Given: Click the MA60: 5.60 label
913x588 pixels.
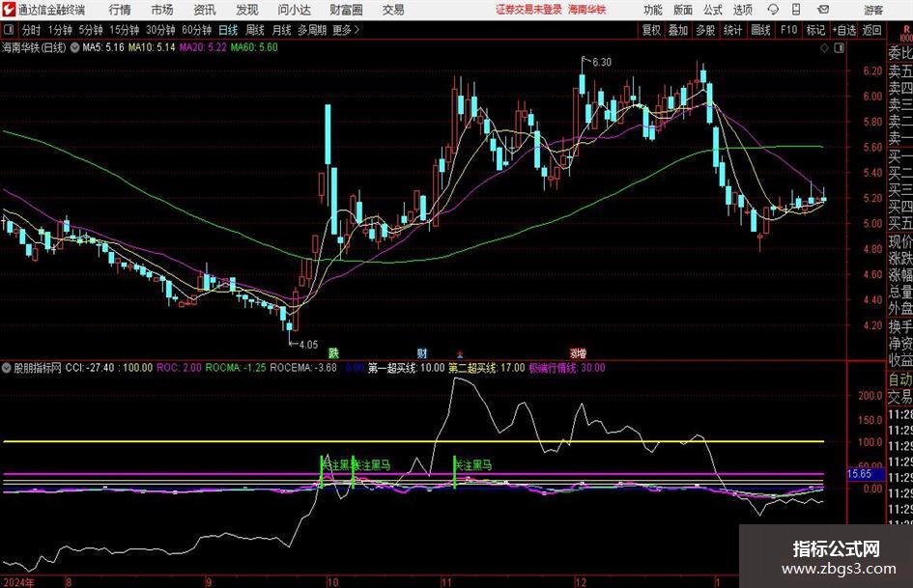Looking at the screenshot, I should tap(254, 47).
